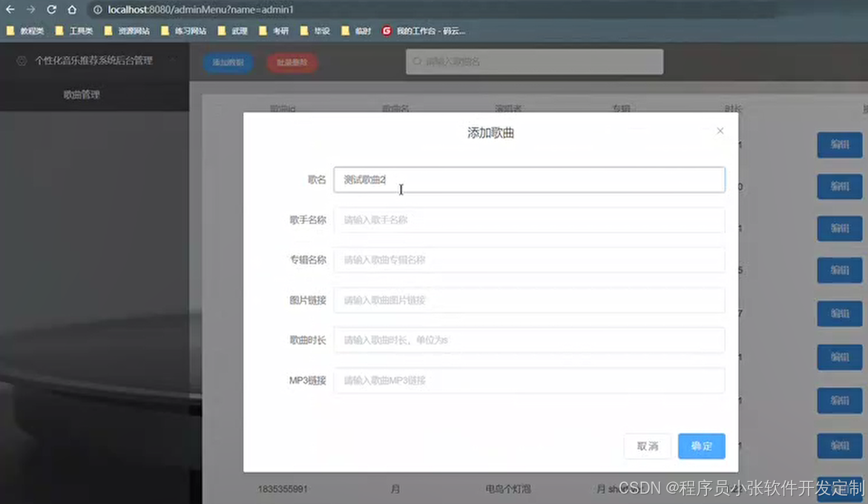Click the 歌名 input field
This screenshot has width=868, height=504.
530,180
